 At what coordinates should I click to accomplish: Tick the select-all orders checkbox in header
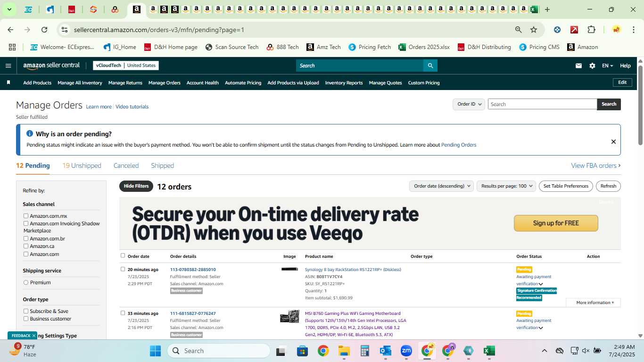[123, 255]
